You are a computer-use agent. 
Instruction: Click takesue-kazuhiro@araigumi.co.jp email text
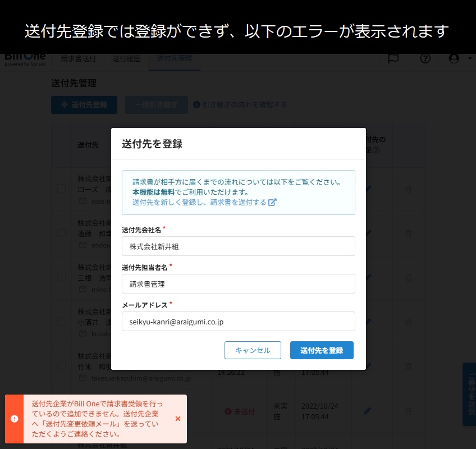click(x=141, y=378)
